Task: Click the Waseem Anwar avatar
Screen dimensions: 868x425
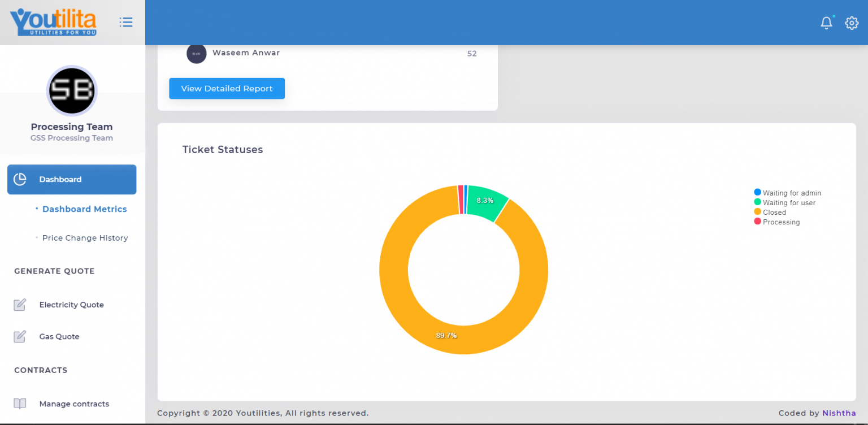Action: point(196,53)
